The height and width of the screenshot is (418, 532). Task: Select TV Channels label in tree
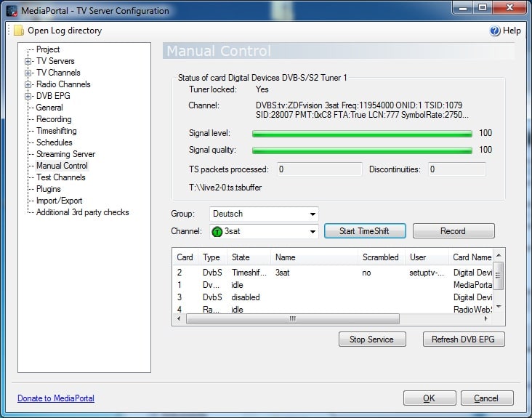point(58,73)
